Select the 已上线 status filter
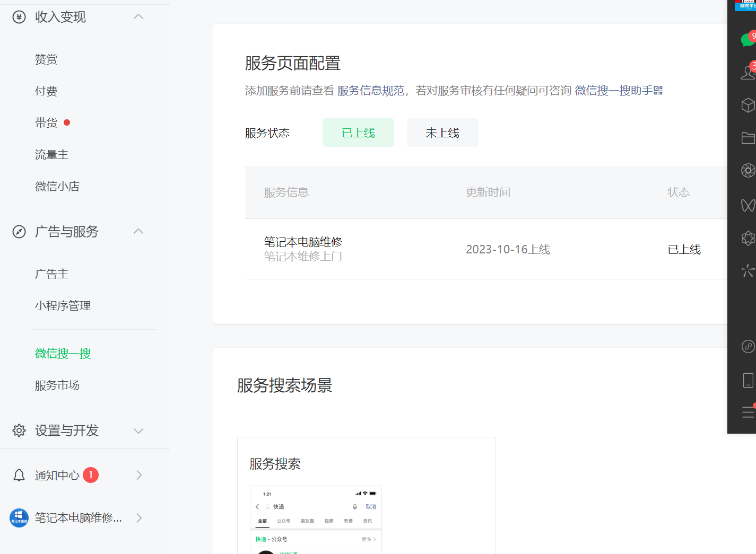This screenshot has width=756, height=554. [358, 133]
